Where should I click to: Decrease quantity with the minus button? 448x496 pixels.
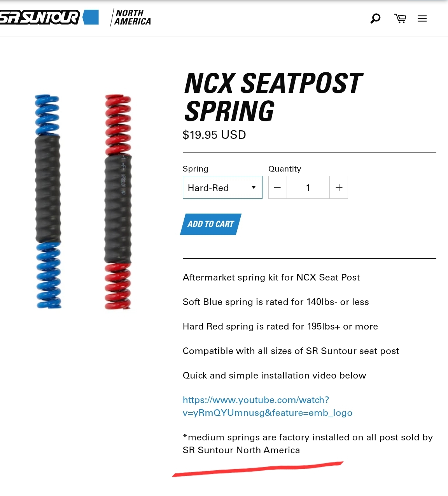pos(277,188)
